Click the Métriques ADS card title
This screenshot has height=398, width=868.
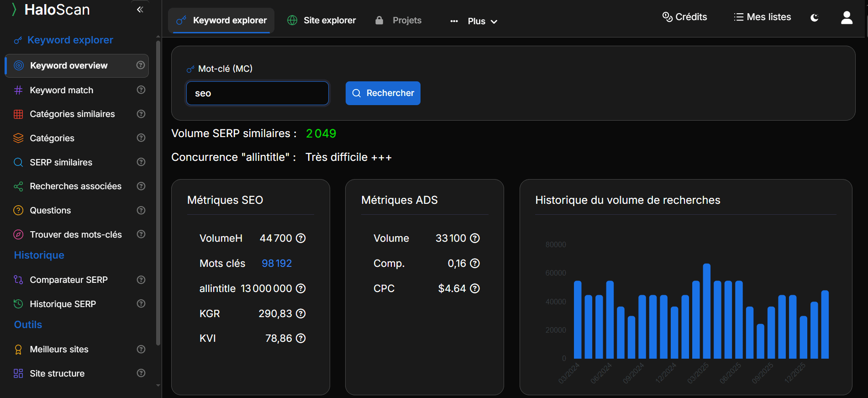pyautogui.click(x=400, y=200)
